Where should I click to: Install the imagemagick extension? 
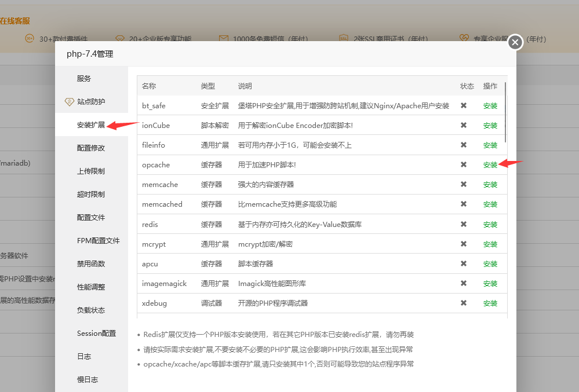point(490,284)
